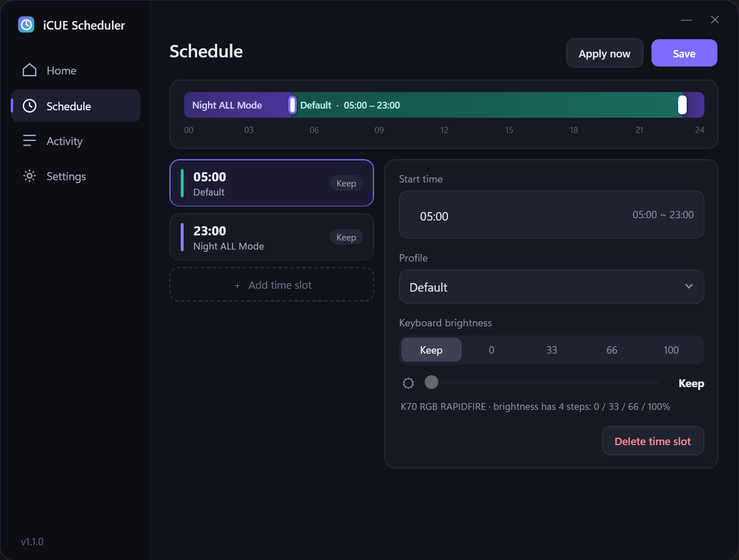Click the Settings gear icon
This screenshot has height=560, width=739.
(30, 176)
